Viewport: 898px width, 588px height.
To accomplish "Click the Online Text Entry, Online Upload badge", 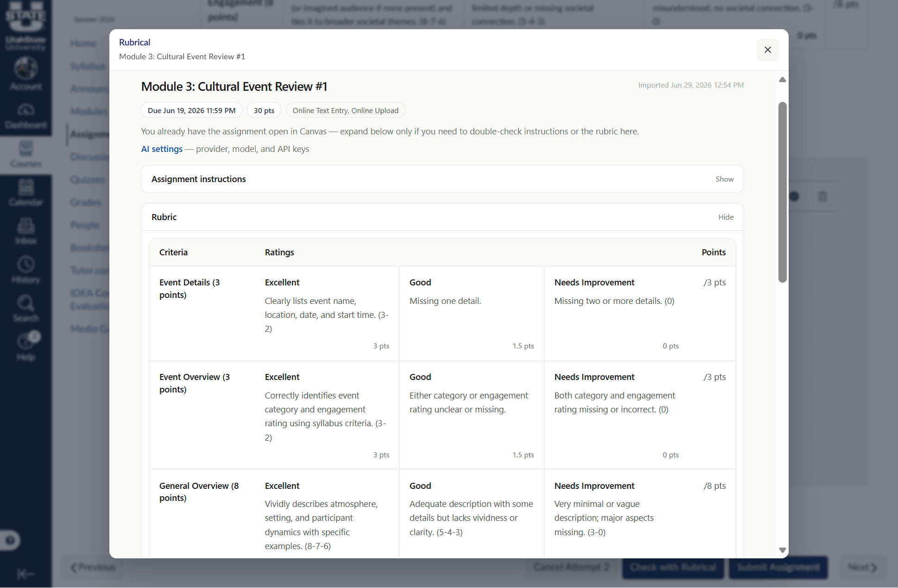I will coord(345,111).
